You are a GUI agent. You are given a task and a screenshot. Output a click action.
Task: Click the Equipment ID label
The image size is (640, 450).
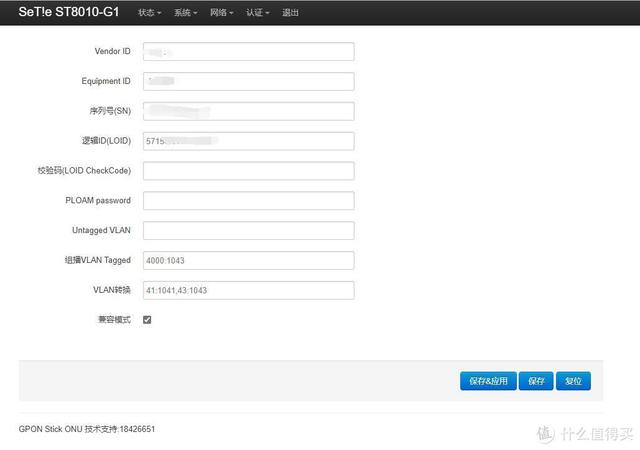(106, 81)
